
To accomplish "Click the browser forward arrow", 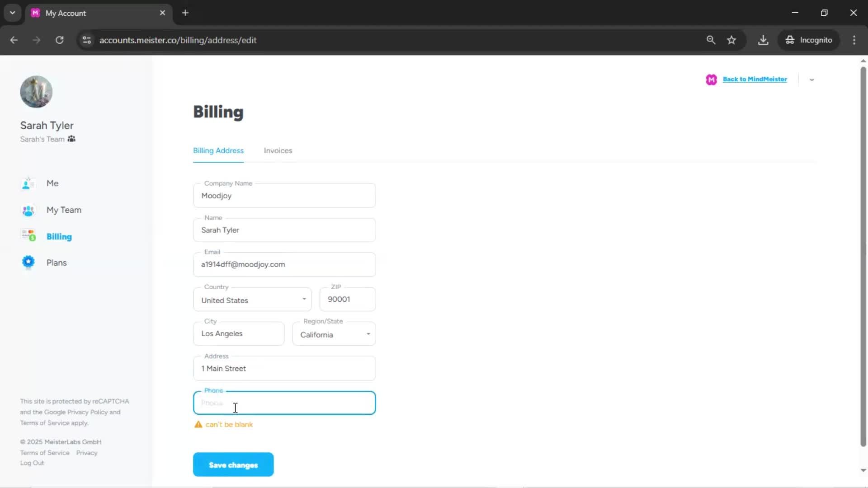I will (x=37, y=40).
